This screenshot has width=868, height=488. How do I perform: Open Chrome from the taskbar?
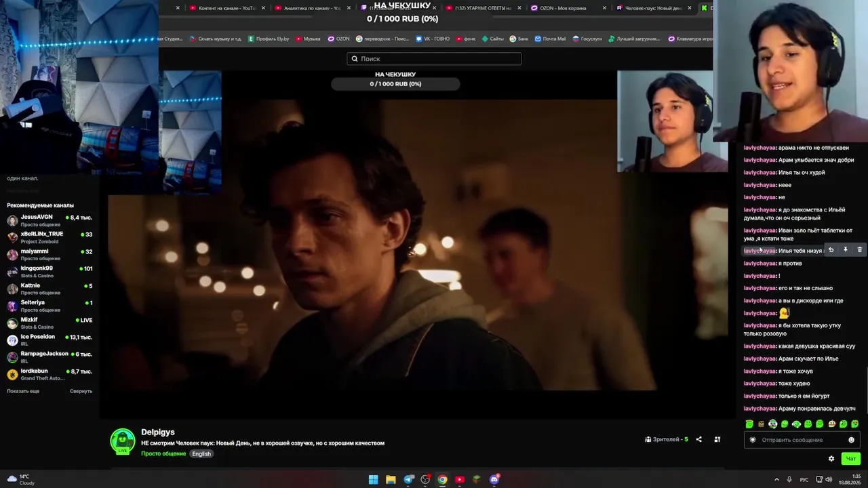(x=442, y=480)
